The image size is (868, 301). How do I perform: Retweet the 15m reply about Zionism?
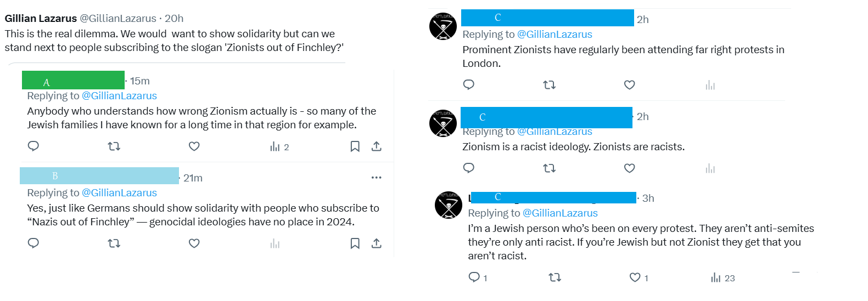pos(114,146)
